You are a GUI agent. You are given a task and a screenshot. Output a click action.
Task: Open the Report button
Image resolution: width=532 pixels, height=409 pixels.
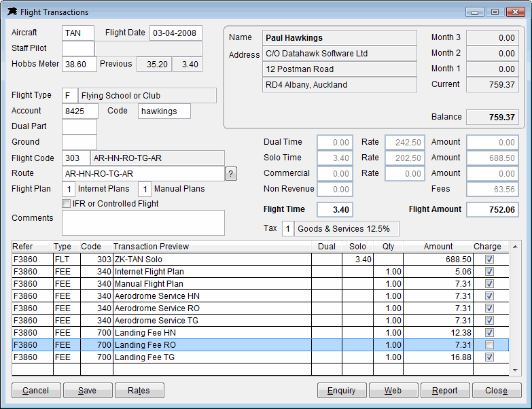(x=445, y=391)
